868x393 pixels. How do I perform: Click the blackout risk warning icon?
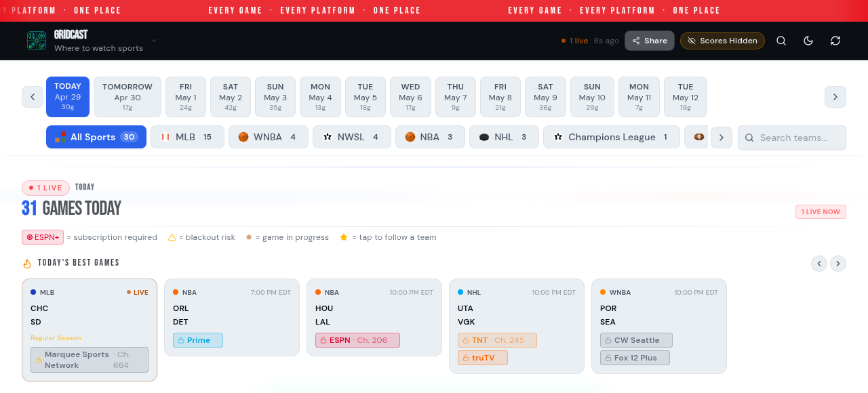coord(172,237)
